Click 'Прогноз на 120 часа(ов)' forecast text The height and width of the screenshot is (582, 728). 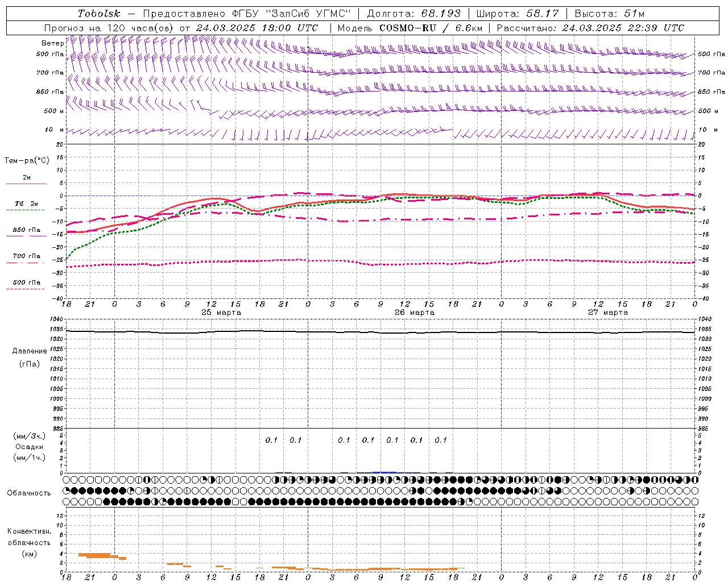point(109,28)
